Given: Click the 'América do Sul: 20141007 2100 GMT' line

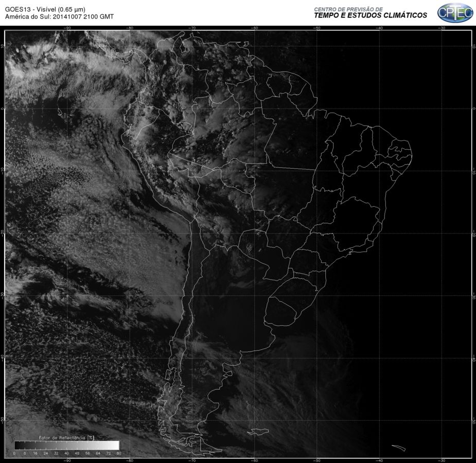Looking at the screenshot, I should coord(59,16).
